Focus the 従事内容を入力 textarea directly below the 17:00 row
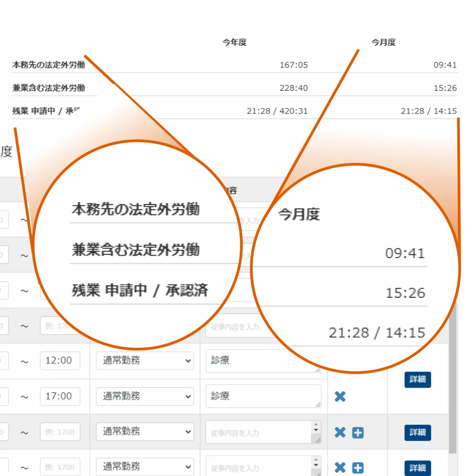Viewport: 476px width, 476px height. (x=263, y=432)
